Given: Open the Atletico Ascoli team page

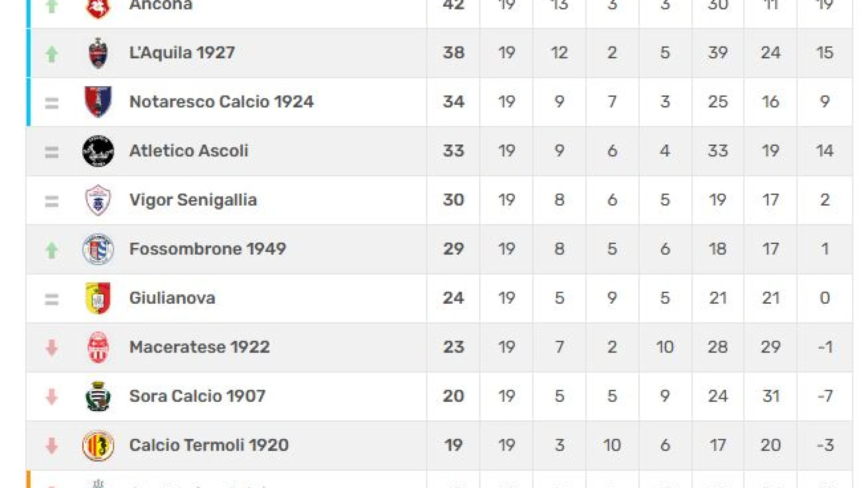Looking at the screenshot, I should pos(189,151).
